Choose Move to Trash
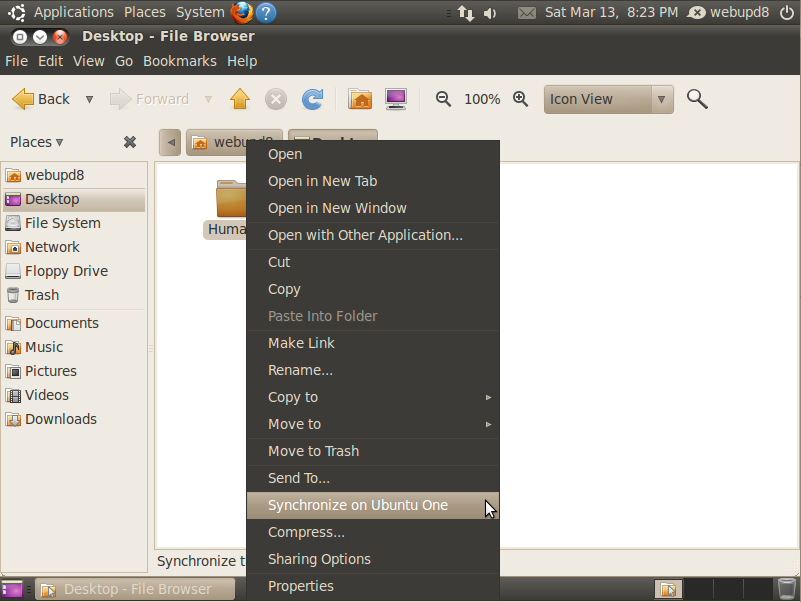This screenshot has height=602, width=801. (373, 452)
